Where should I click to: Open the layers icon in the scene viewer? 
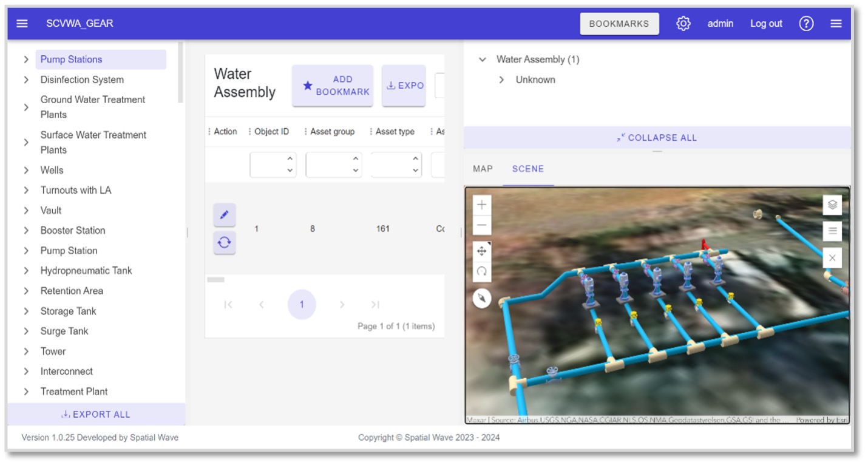point(832,205)
